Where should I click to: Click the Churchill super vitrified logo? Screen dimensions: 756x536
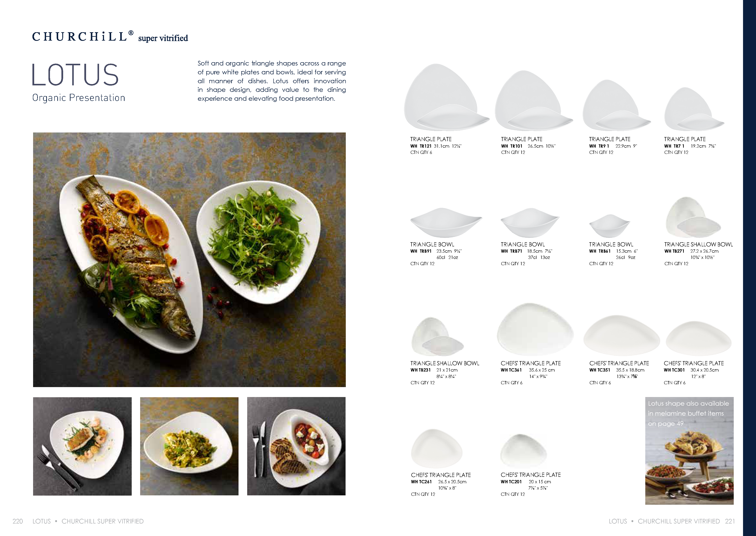(110, 37)
